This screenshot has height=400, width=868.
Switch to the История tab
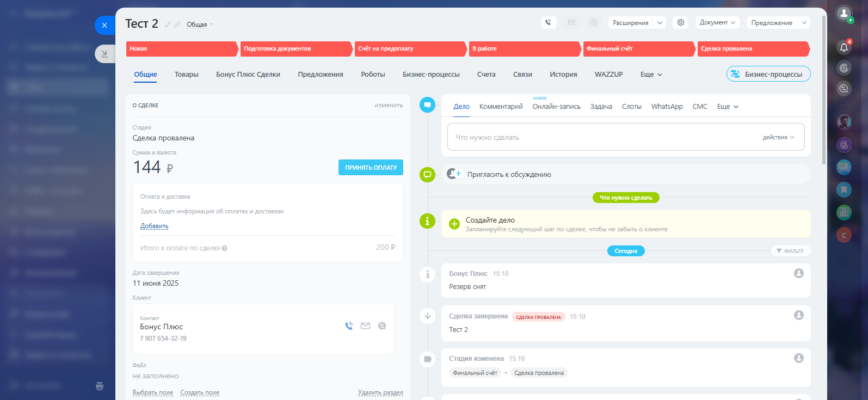563,75
